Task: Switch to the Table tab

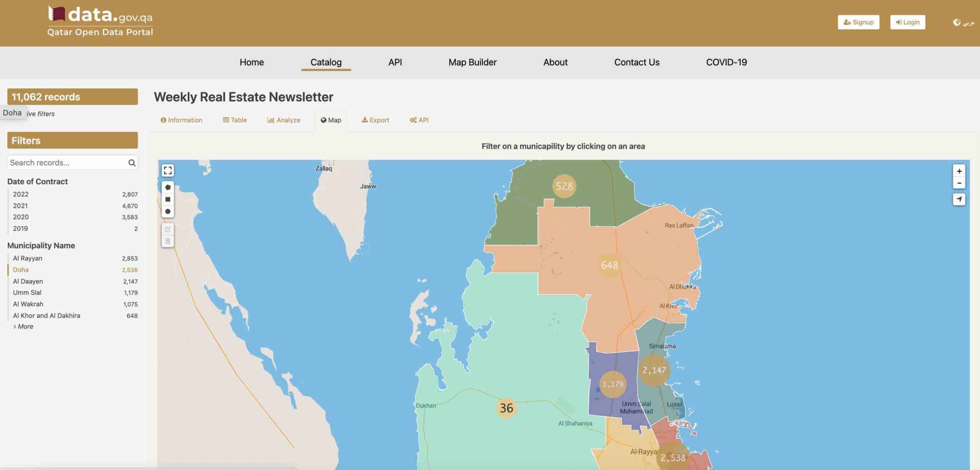Action: [x=235, y=120]
